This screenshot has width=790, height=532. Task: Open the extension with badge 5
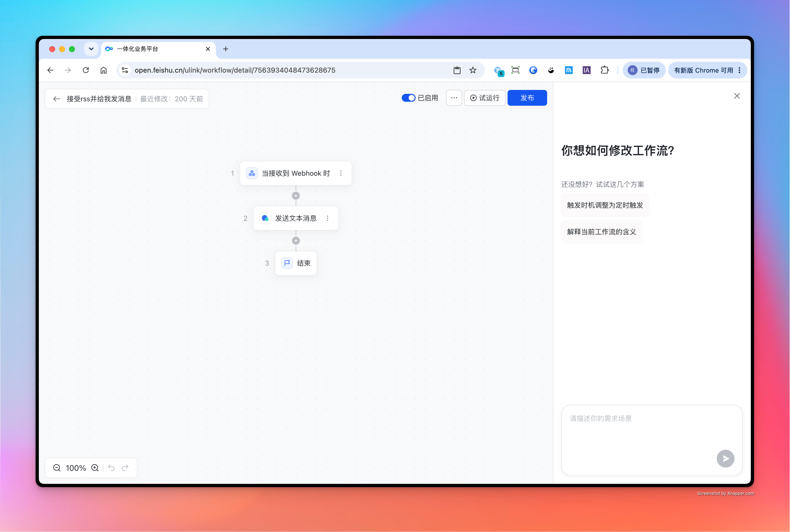tap(499, 71)
